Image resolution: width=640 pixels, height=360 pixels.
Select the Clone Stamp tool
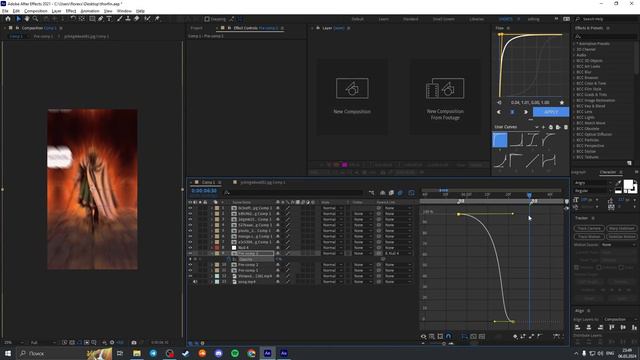(x=128, y=19)
